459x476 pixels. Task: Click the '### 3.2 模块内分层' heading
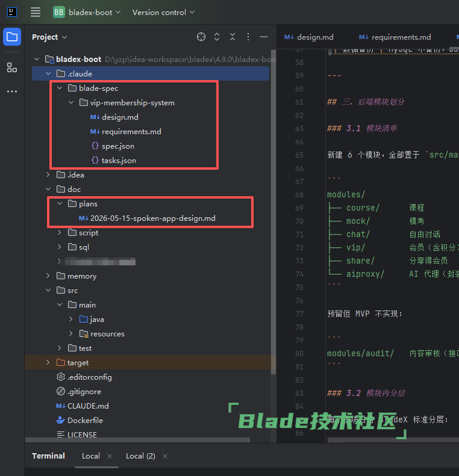pyautogui.click(x=366, y=393)
